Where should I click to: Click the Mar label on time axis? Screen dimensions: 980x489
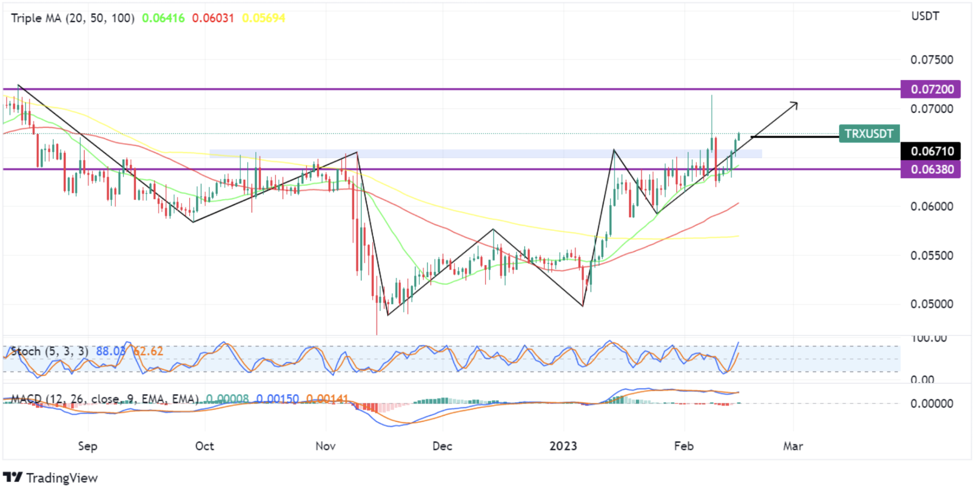click(x=793, y=446)
